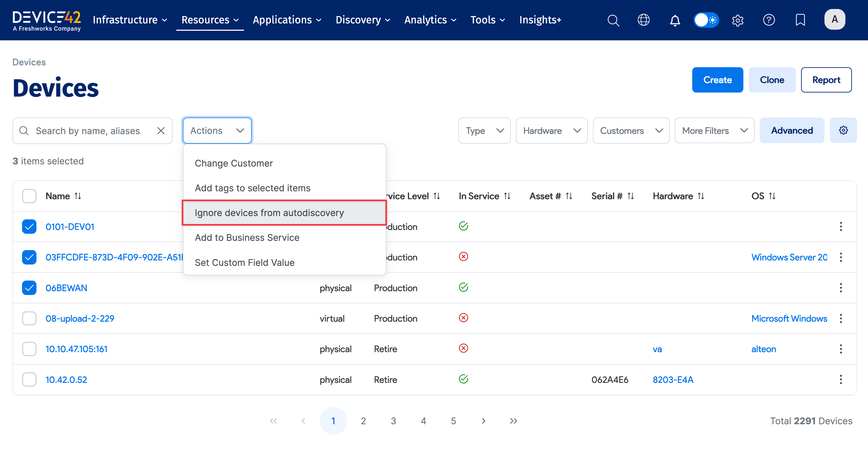
Task: Open the More Filters dropdown
Action: point(714,131)
